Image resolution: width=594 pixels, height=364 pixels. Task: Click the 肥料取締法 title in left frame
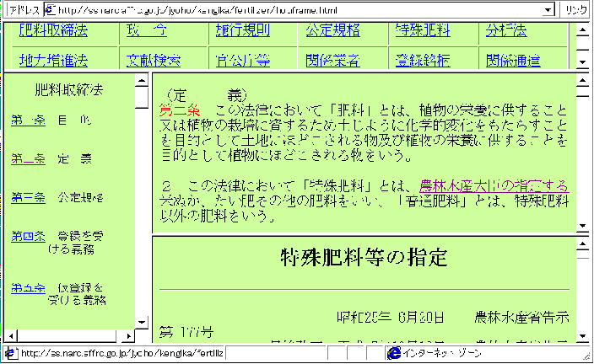68,90
